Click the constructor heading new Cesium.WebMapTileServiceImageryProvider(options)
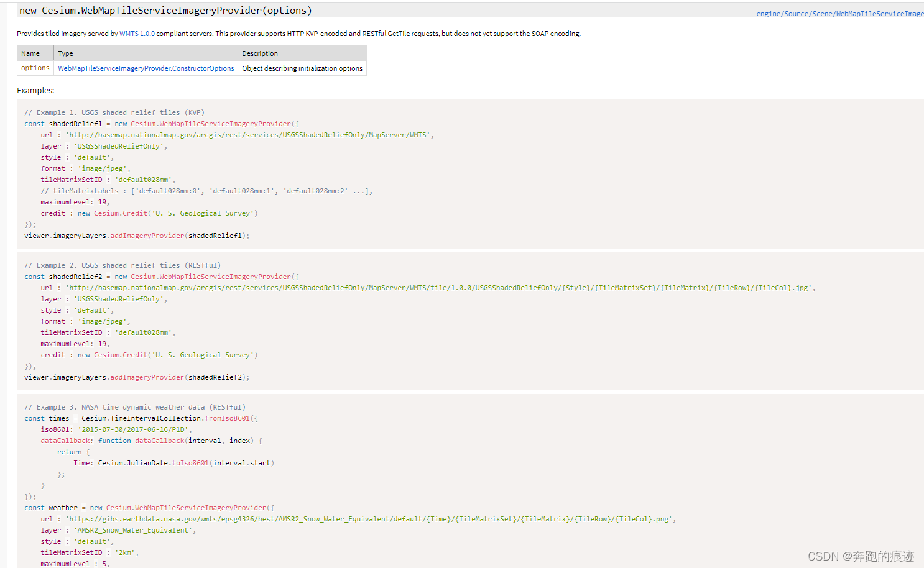 pos(165,11)
